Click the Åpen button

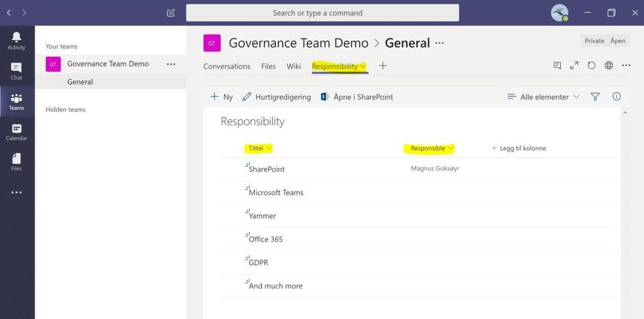pyautogui.click(x=618, y=41)
